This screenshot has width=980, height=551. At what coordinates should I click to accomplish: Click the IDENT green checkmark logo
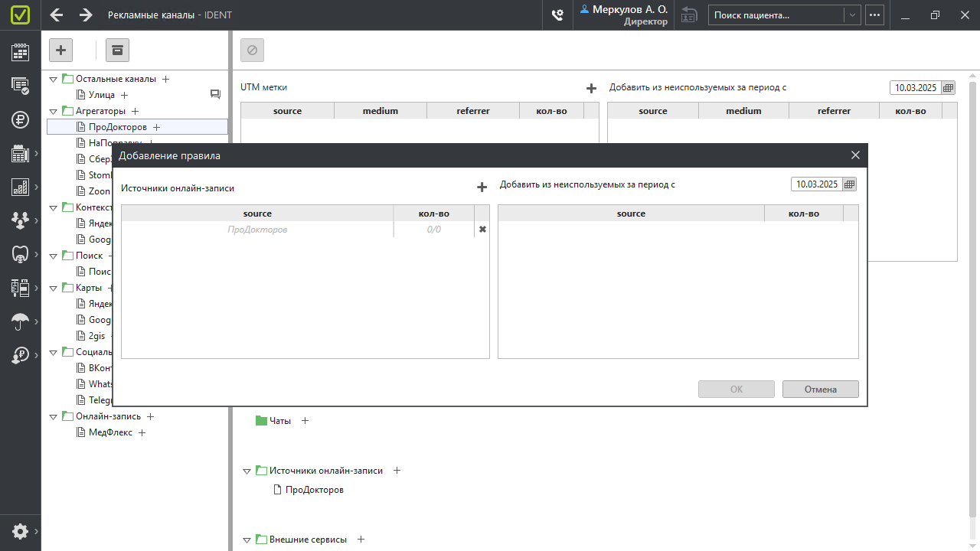21,15
